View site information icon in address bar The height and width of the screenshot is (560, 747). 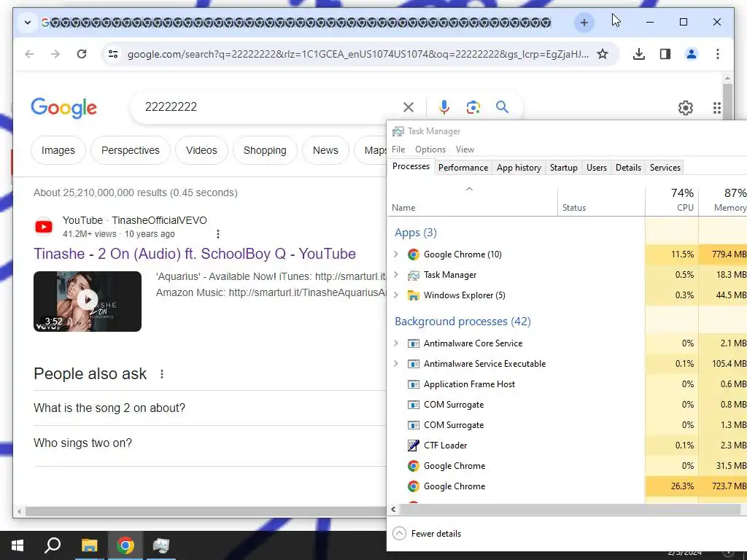tap(113, 54)
